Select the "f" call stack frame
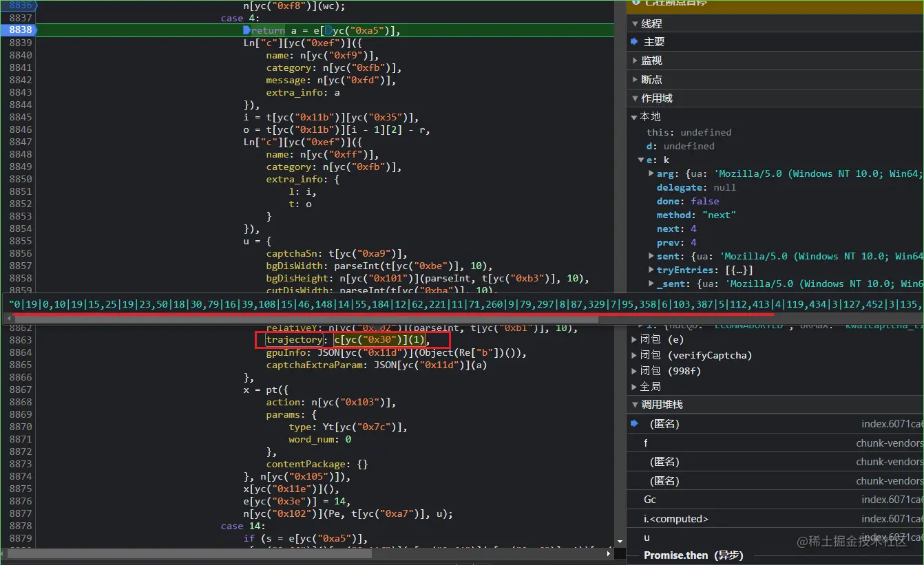 pyautogui.click(x=775, y=443)
